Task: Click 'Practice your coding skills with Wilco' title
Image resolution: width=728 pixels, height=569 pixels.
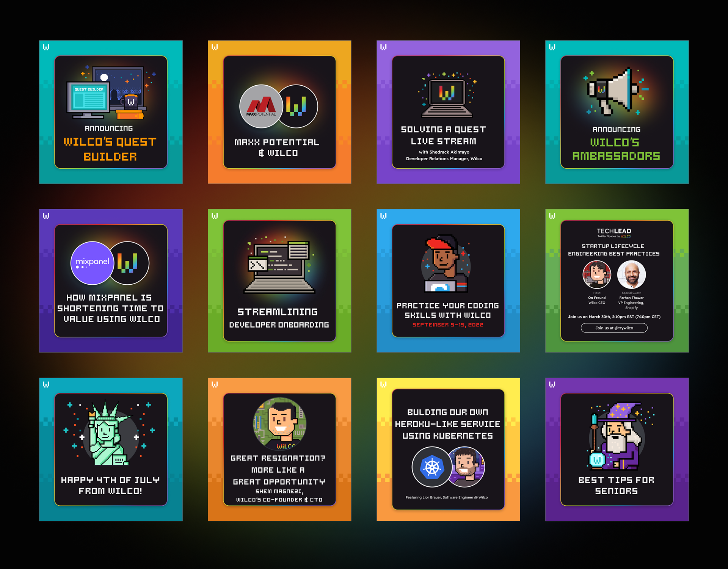Action: point(448,310)
